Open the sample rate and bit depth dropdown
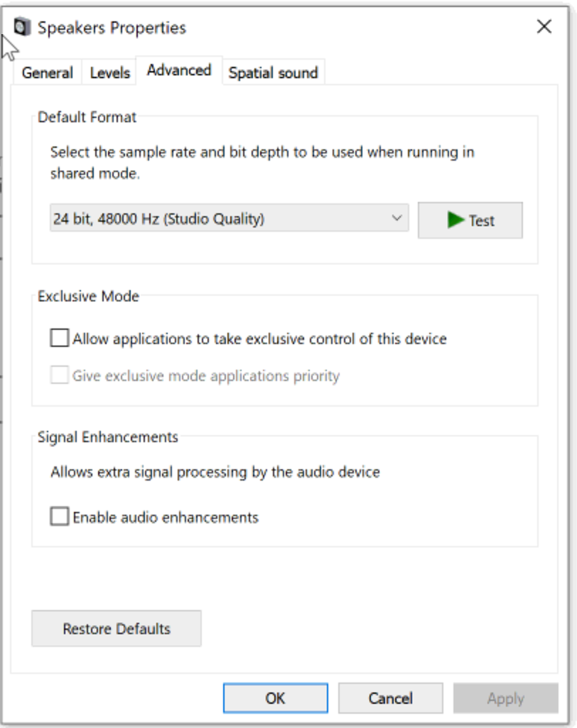 tap(229, 219)
